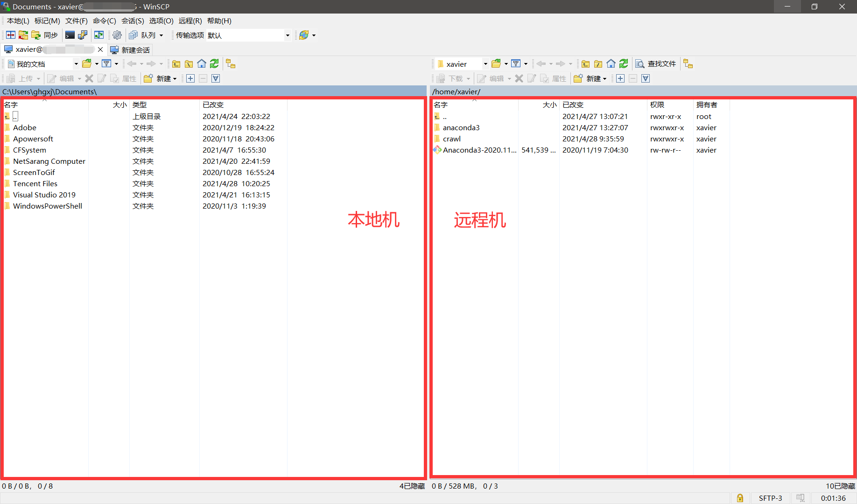Click the 查找文件 find files button
The image size is (857, 504).
coord(656,64)
